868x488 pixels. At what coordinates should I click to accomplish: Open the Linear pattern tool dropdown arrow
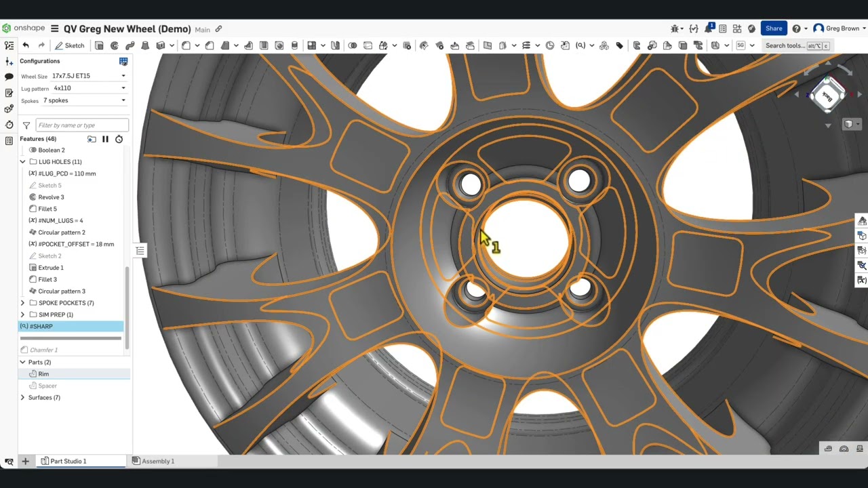(x=321, y=45)
